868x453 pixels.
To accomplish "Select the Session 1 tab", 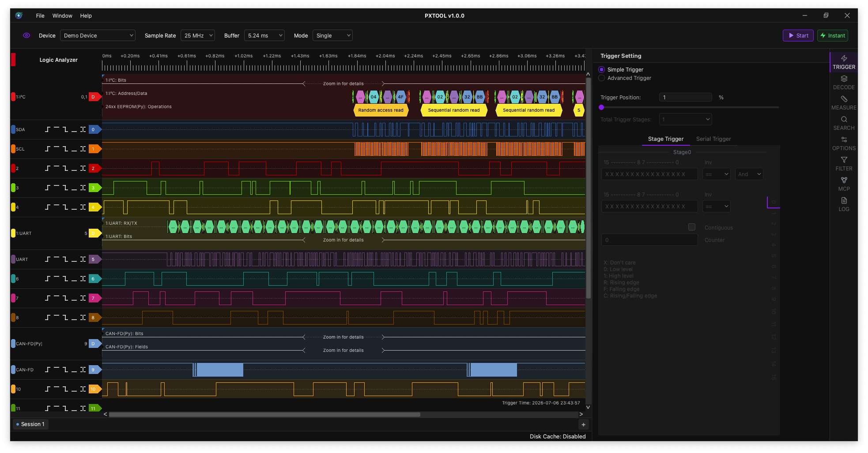I will 30,424.
